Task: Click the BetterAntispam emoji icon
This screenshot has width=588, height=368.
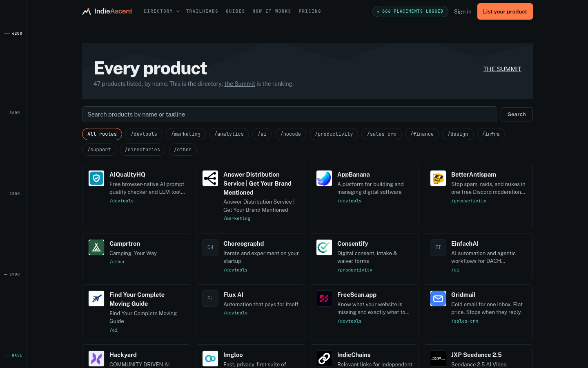Action: click(x=438, y=178)
